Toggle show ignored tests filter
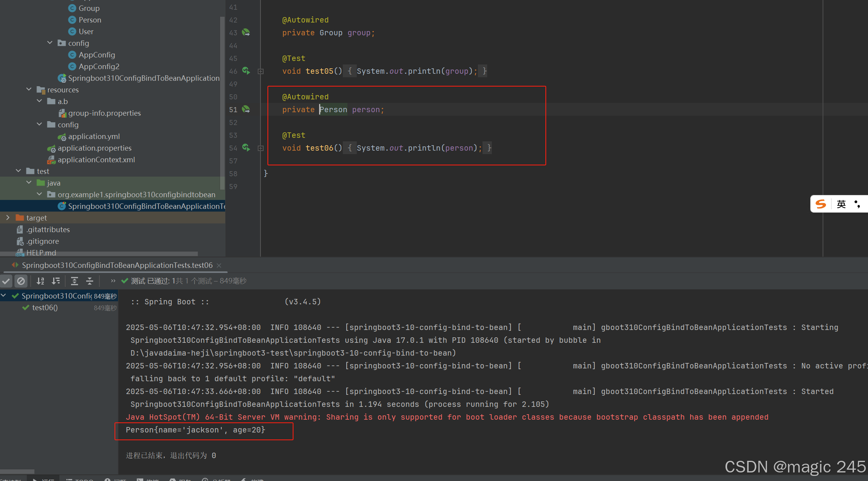 [x=21, y=281]
